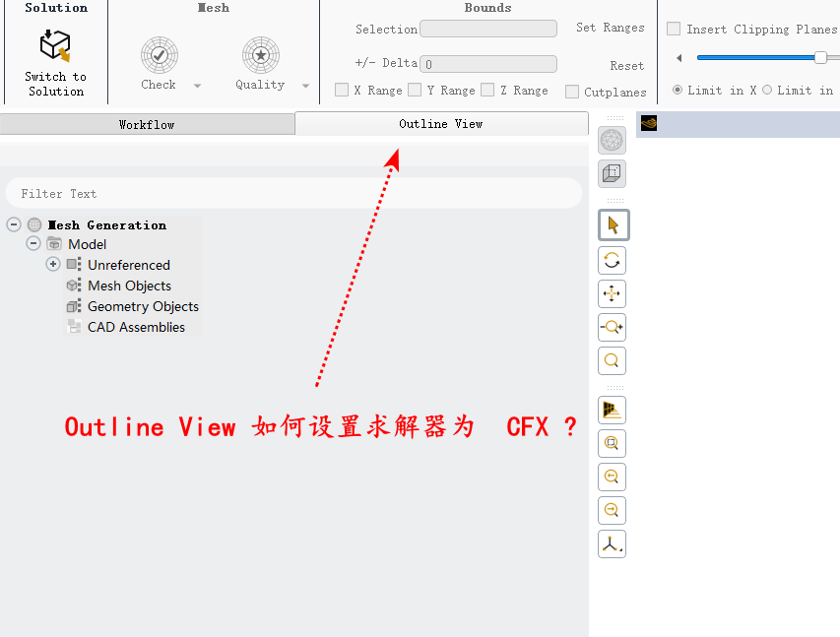Enable the X Range checkbox
The width and height of the screenshot is (840, 637).
point(342,90)
